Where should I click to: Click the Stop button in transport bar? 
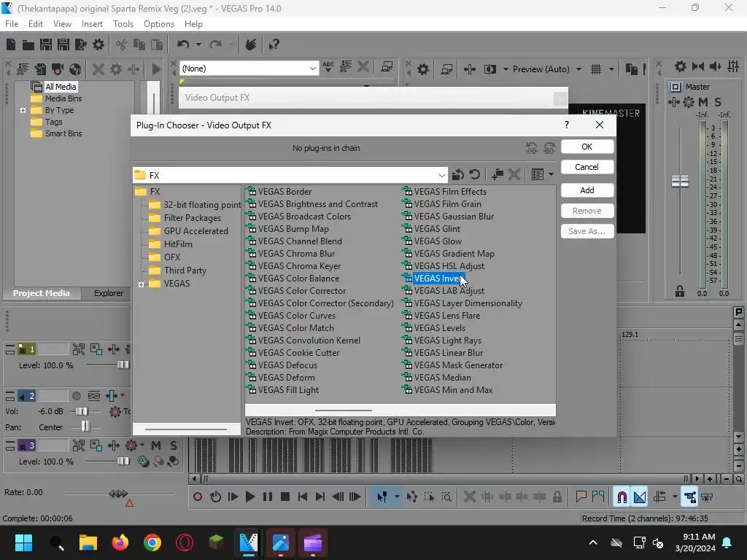coord(285,497)
